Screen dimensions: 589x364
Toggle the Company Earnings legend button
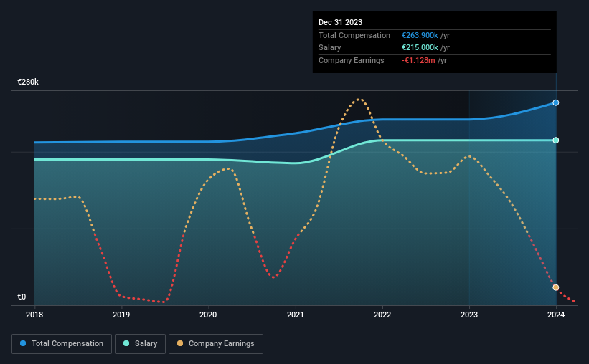tap(216, 344)
